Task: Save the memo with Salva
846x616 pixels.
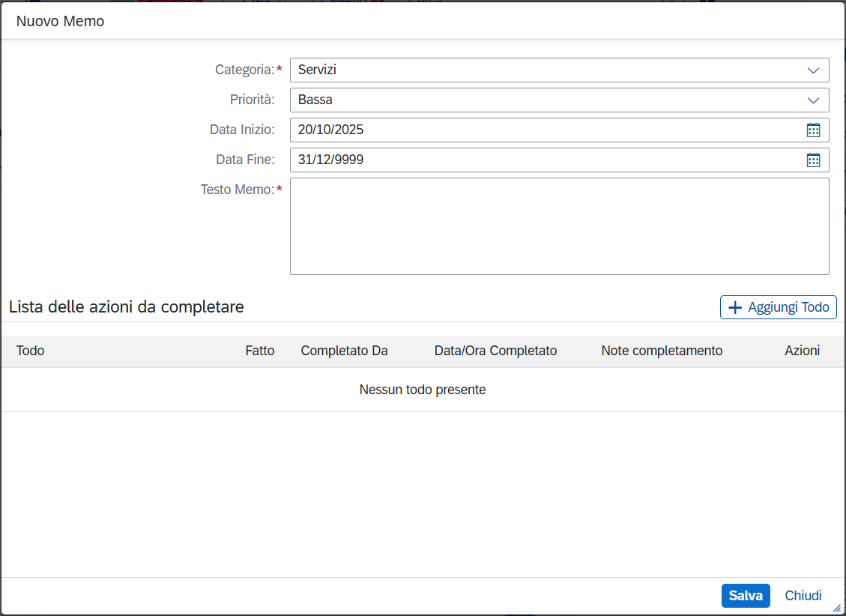Action: 746,596
